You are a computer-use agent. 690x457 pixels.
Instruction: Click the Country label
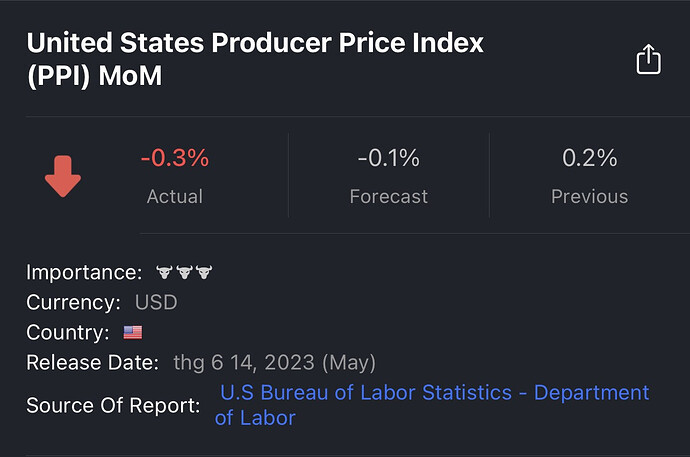pyautogui.click(x=68, y=332)
